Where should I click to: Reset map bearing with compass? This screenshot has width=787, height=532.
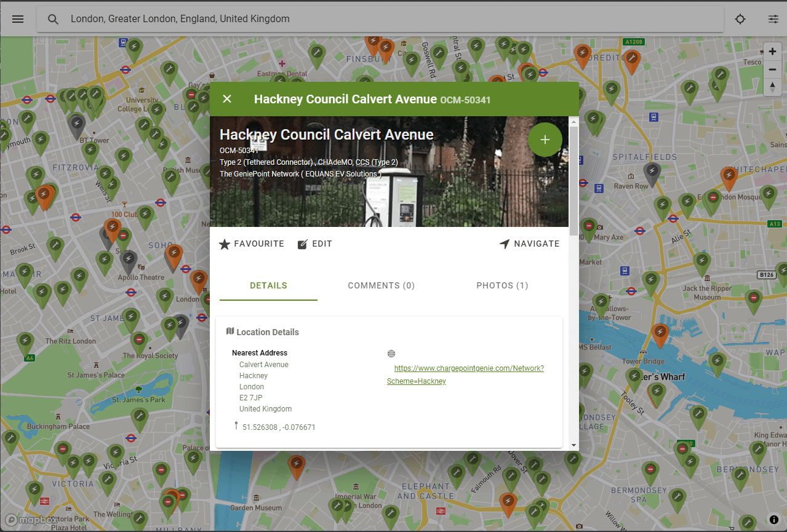tap(772, 87)
